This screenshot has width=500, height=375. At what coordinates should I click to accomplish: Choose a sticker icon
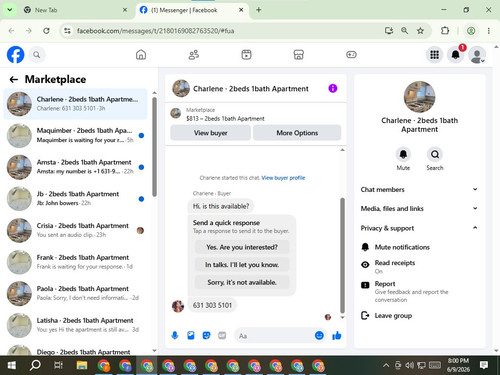pos(206,335)
